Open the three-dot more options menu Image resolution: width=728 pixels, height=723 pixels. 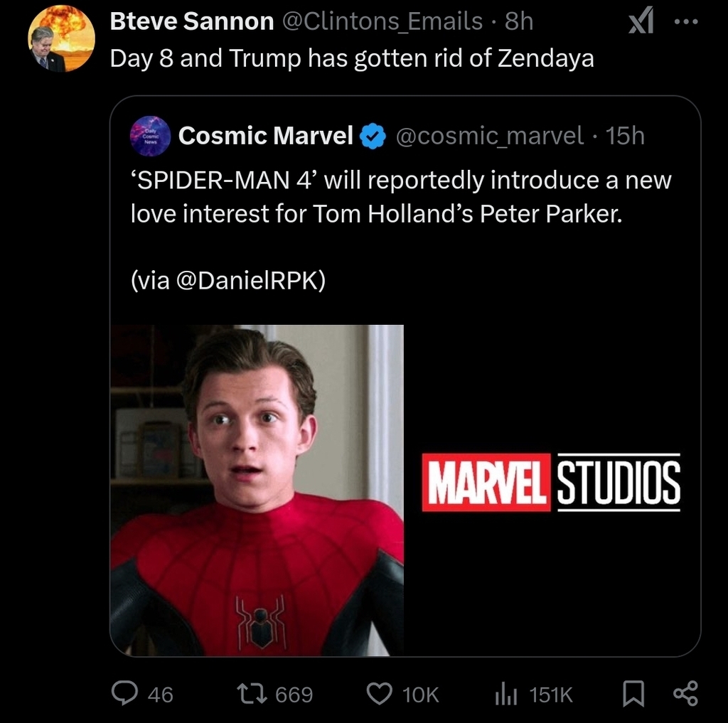coord(686,22)
